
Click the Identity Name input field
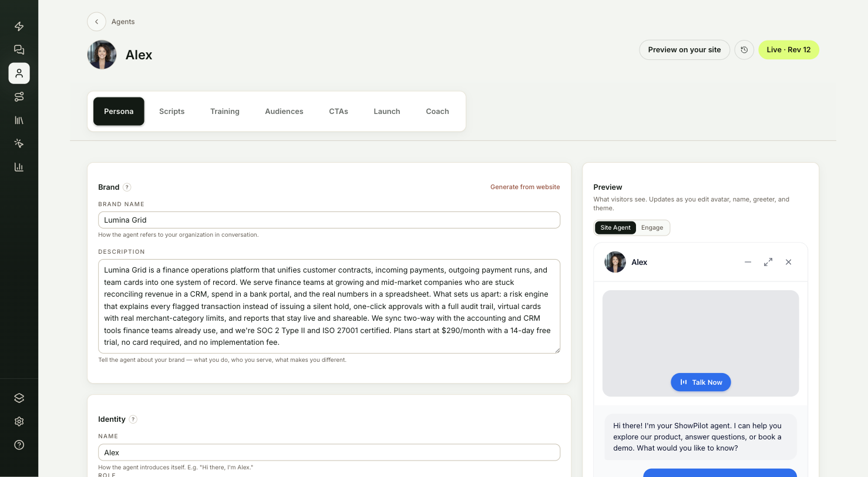tap(329, 453)
